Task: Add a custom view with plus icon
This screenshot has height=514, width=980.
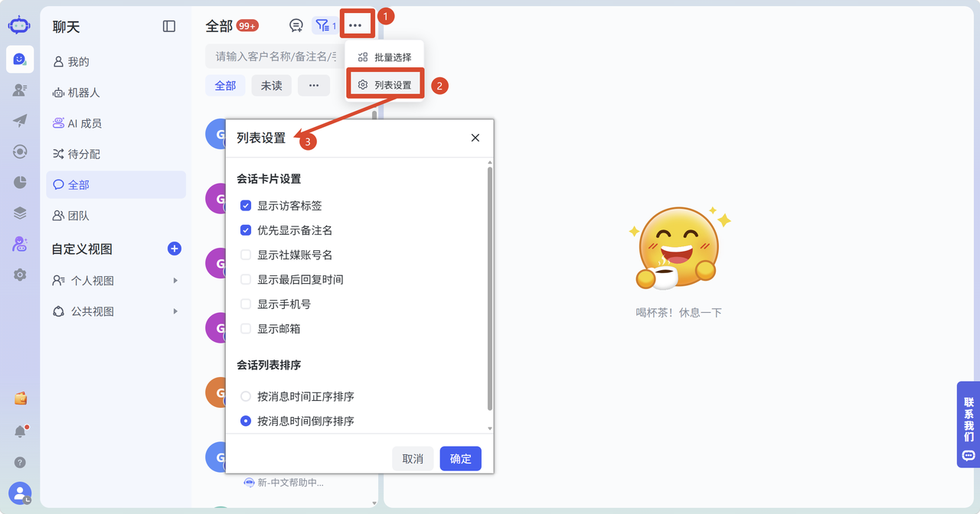Action: (x=174, y=249)
